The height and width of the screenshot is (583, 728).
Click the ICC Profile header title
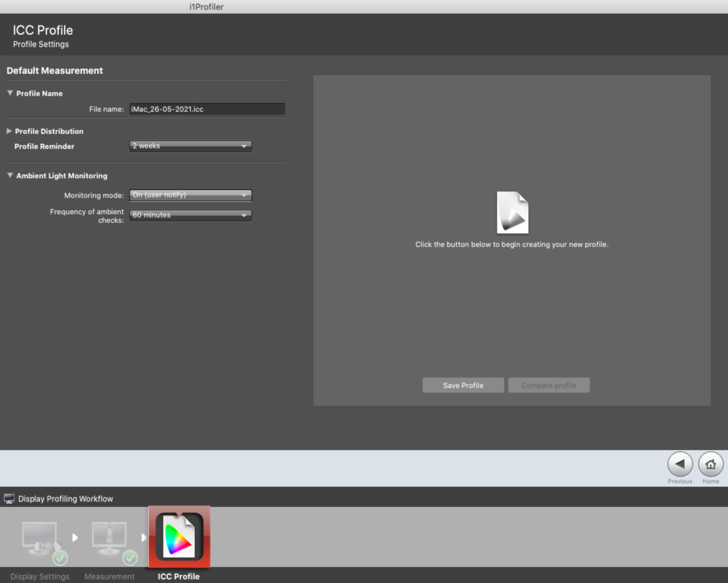(43, 30)
